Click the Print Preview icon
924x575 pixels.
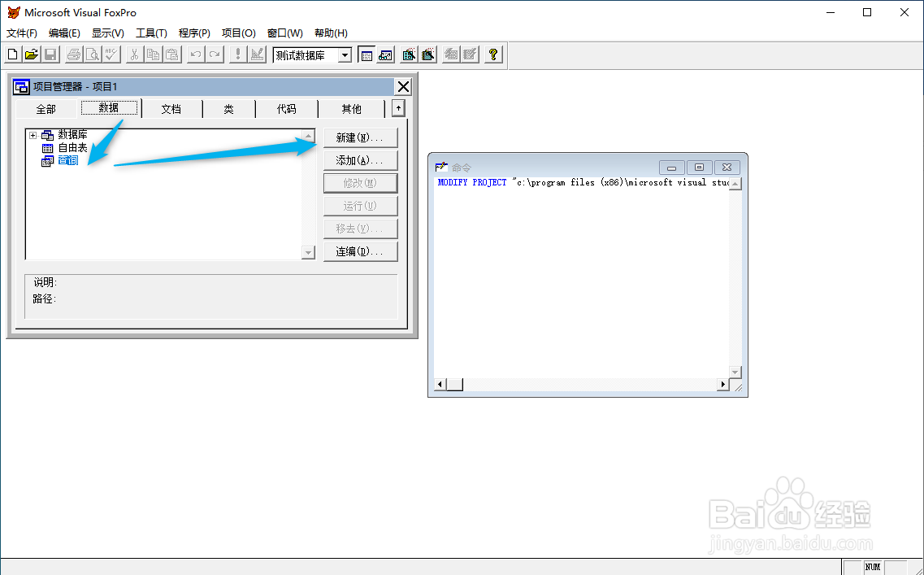click(93, 54)
